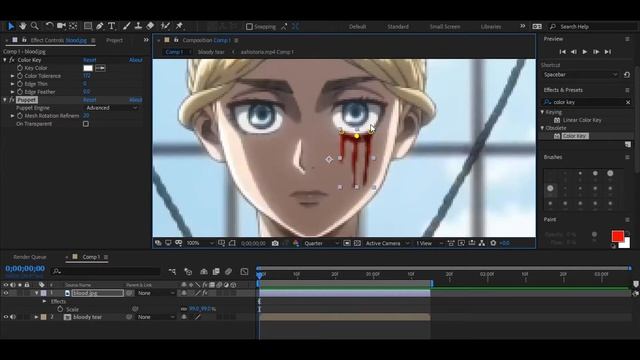Open the Active Camera dropdown
Screen dimensions: 640x360
tap(387, 243)
